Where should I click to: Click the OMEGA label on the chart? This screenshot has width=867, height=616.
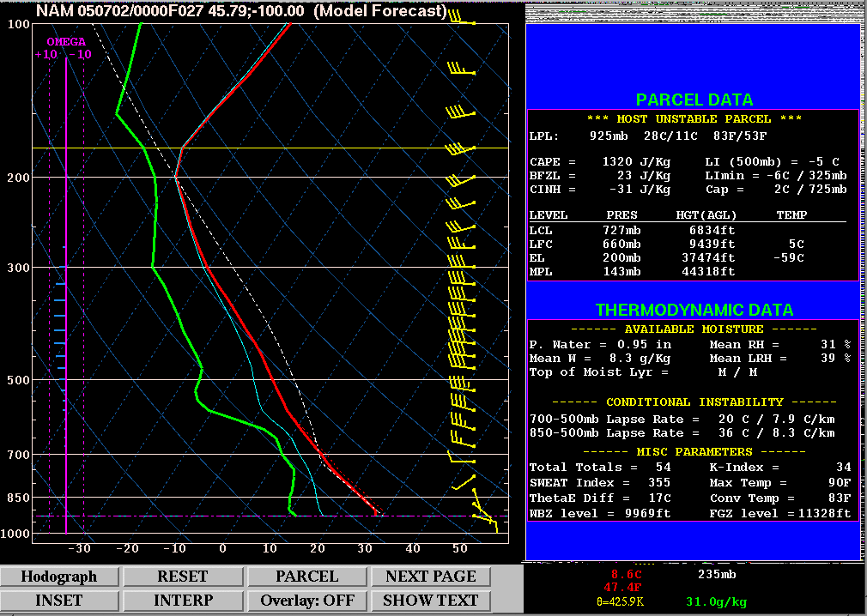coord(65,41)
